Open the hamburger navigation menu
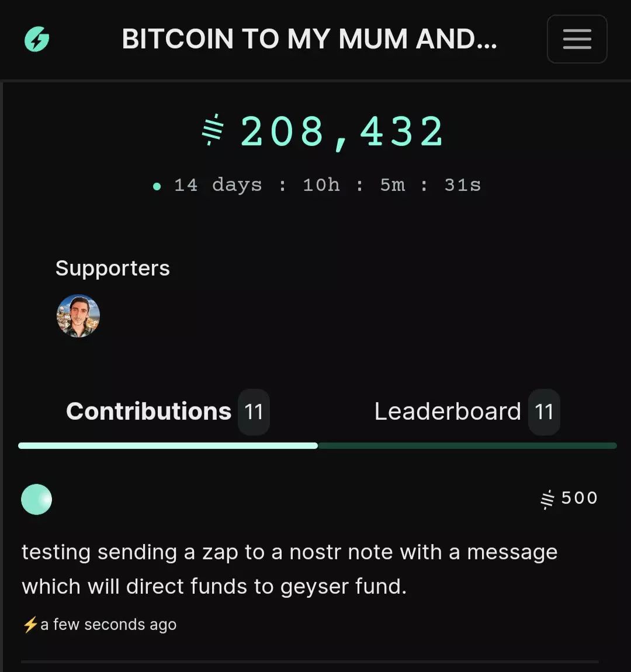The width and height of the screenshot is (631, 672). pos(577,39)
